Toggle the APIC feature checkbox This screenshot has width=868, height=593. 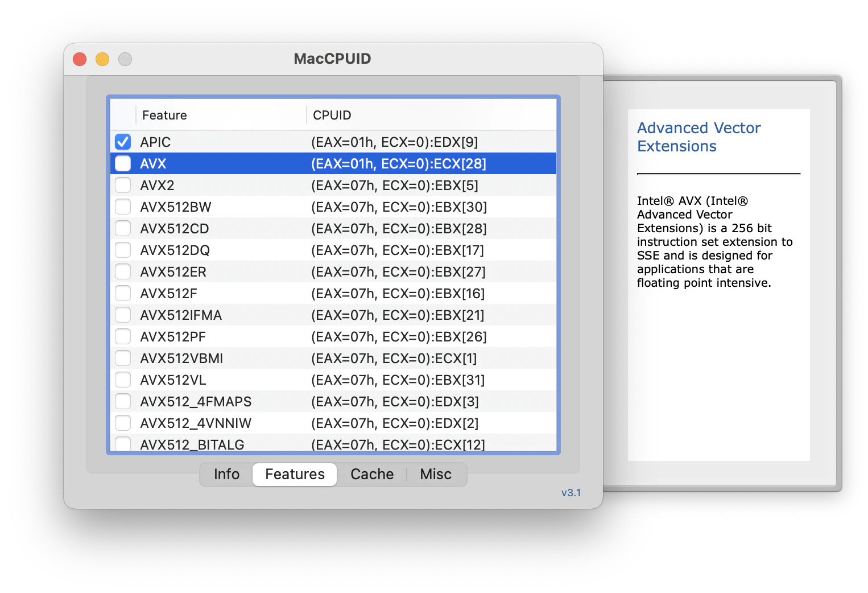tap(123, 142)
